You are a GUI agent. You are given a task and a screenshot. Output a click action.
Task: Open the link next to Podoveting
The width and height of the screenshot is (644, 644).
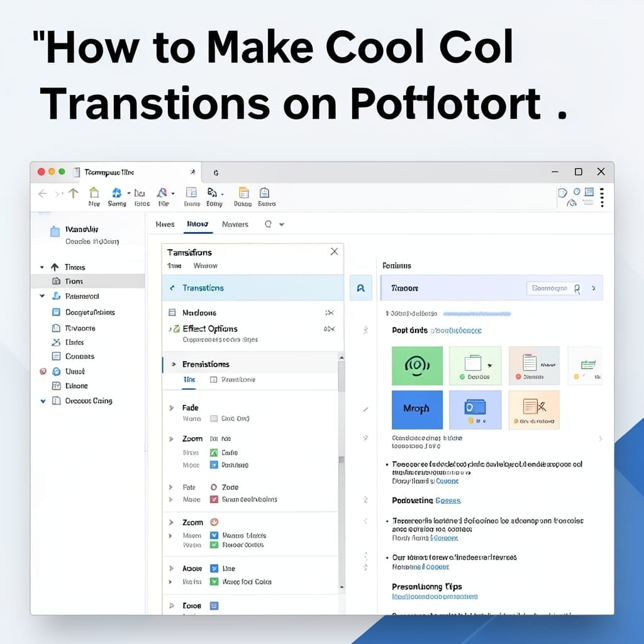point(448,500)
